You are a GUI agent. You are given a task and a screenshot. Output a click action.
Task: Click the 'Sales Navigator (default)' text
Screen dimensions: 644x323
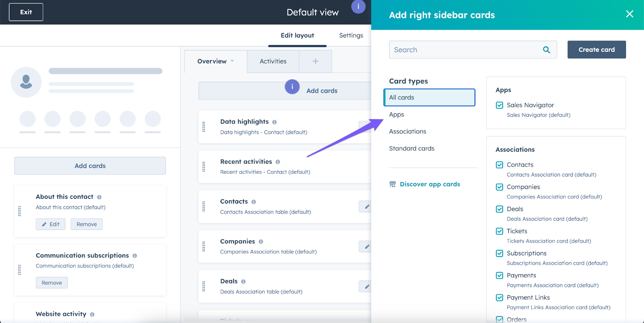coord(539,115)
